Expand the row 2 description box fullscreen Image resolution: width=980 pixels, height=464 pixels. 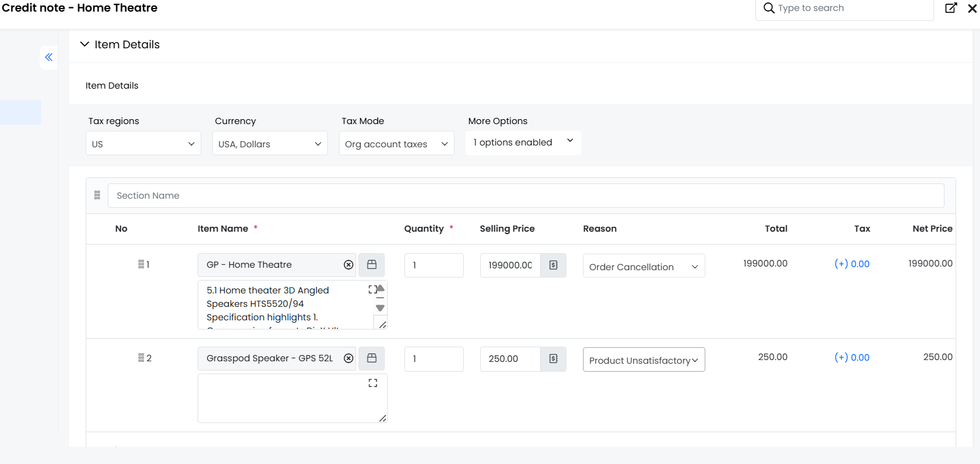373,383
